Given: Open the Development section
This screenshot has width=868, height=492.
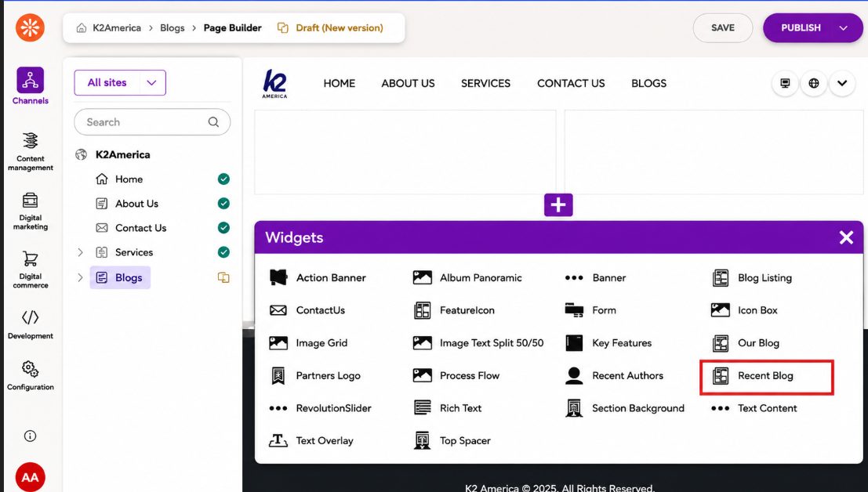Looking at the screenshot, I should (x=31, y=324).
